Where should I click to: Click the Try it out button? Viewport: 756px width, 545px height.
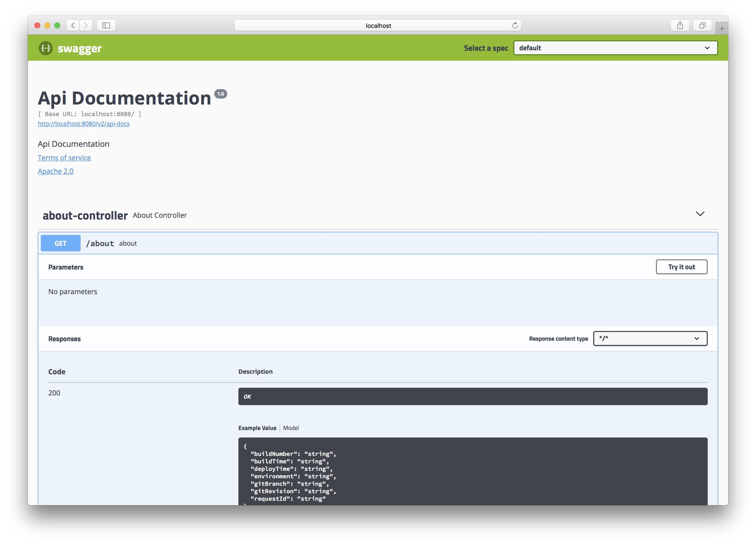click(x=681, y=267)
